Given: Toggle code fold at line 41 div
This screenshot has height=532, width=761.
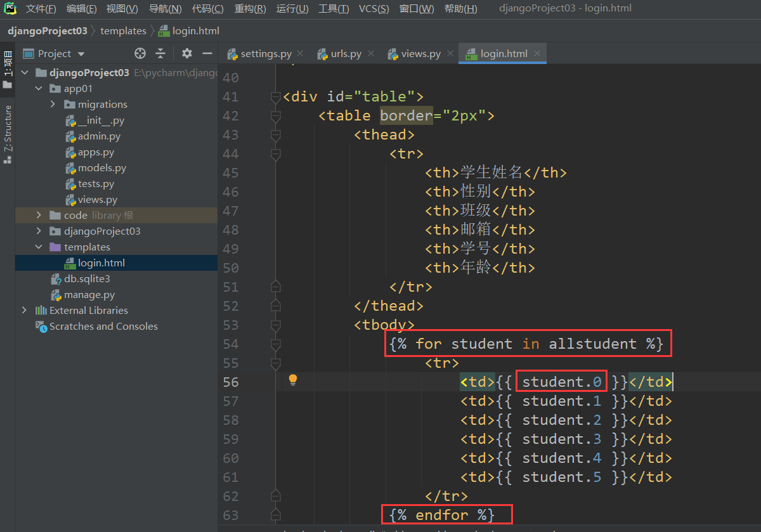Looking at the screenshot, I should pyautogui.click(x=275, y=97).
